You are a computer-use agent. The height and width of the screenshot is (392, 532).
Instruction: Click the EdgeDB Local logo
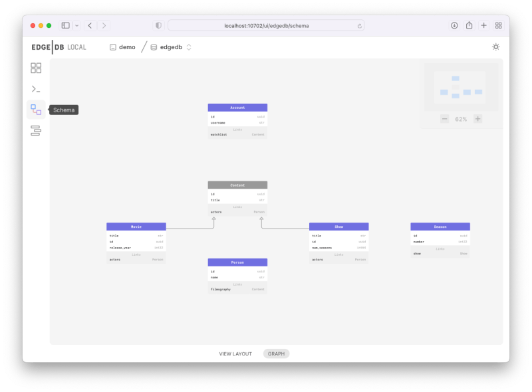(x=59, y=47)
